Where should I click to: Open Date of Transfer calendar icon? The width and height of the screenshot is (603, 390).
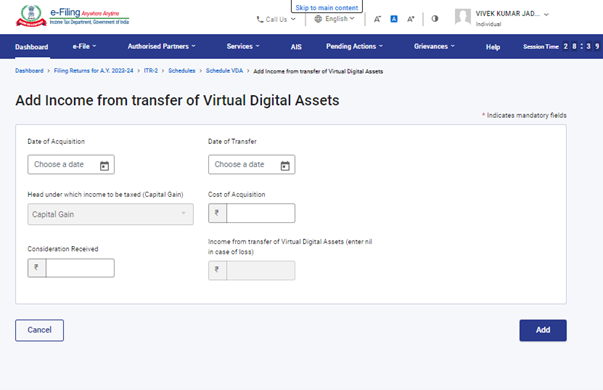[285, 166]
